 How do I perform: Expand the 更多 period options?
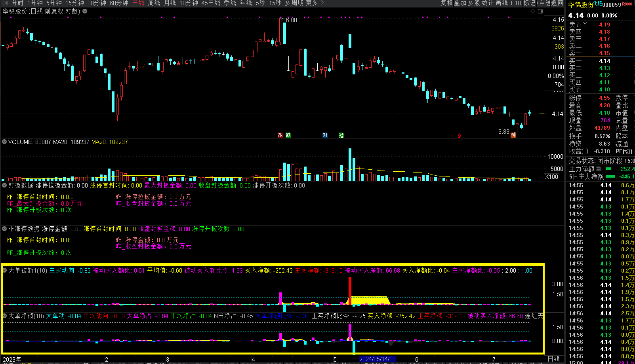click(x=315, y=3)
